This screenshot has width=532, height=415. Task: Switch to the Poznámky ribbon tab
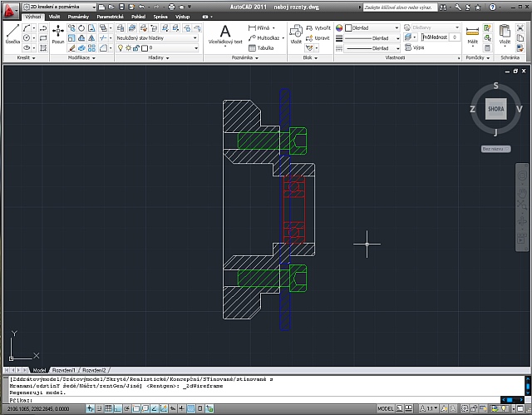point(78,17)
